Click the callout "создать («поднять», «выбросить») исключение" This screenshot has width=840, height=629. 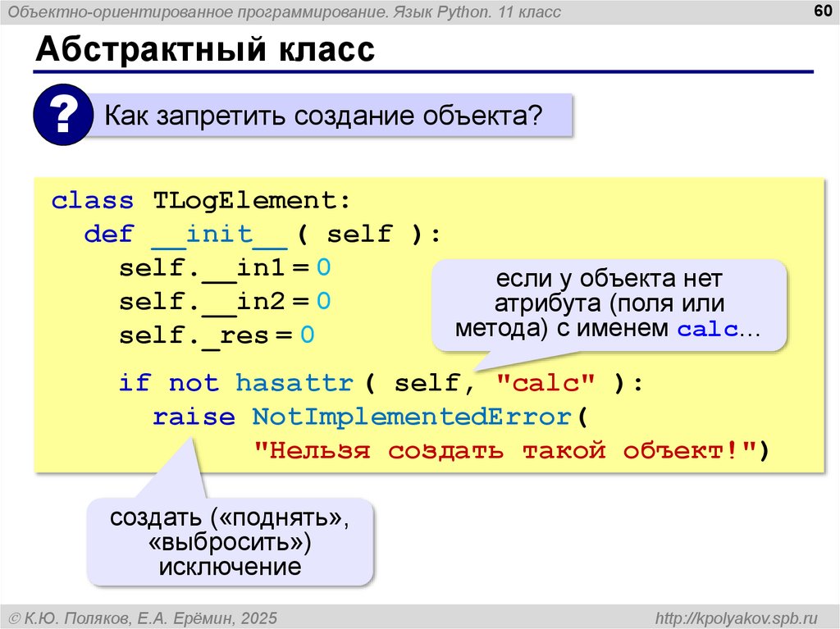click(x=230, y=542)
